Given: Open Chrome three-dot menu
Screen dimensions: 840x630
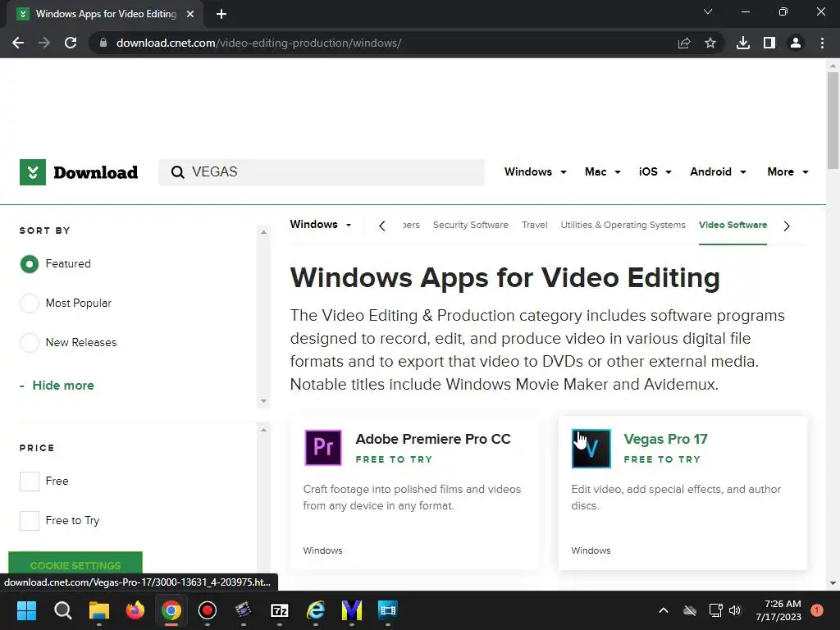Looking at the screenshot, I should coord(822,43).
